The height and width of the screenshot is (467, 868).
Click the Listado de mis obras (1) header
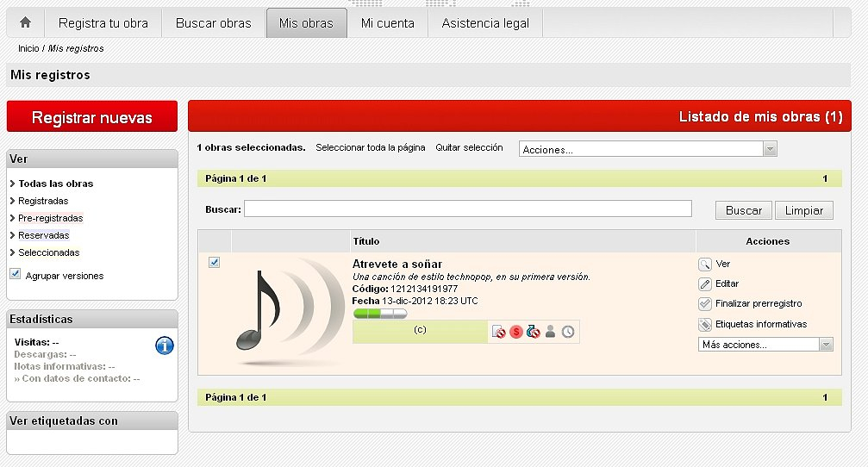pyautogui.click(x=760, y=117)
